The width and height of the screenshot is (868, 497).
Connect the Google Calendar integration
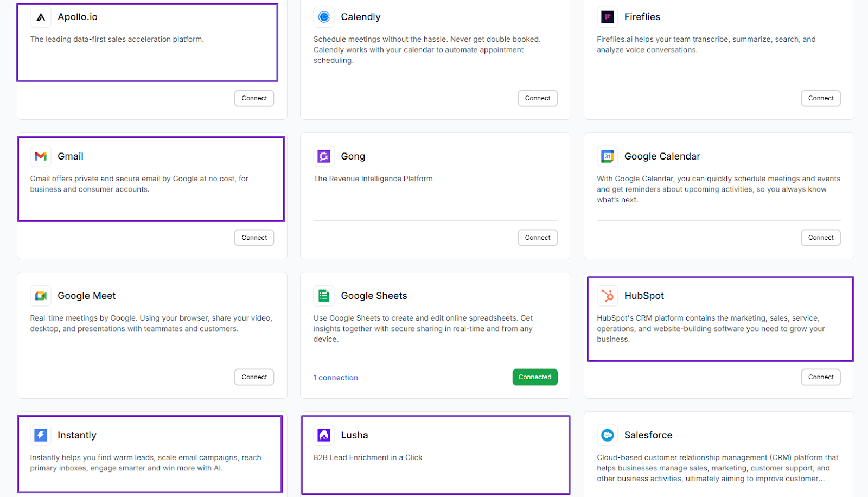pyautogui.click(x=821, y=238)
